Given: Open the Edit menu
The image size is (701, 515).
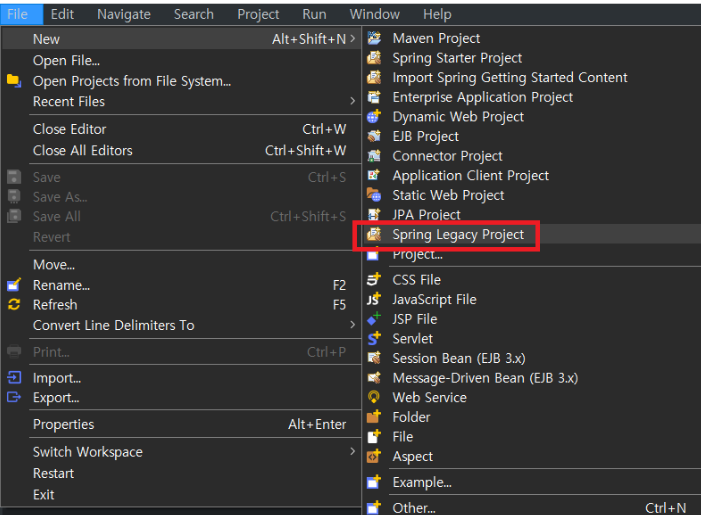Looking at the screenshot, I should pos(62,14).
